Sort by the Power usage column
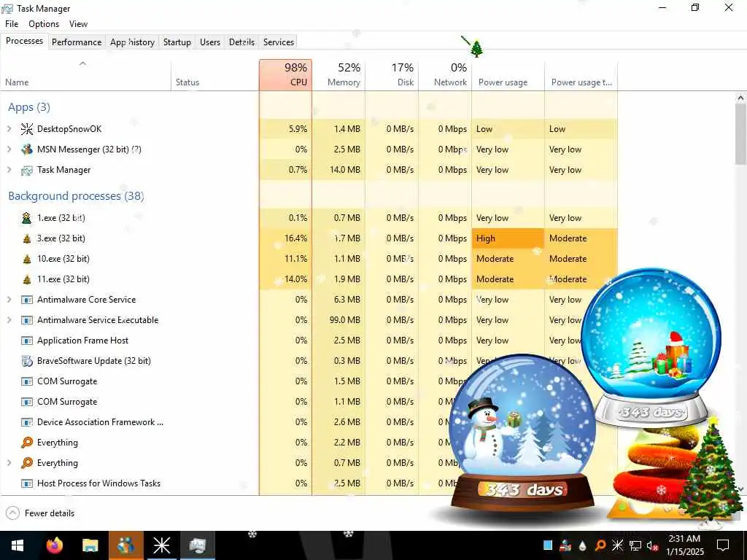This screenshot has width=747, height=560. click(508, 75)
